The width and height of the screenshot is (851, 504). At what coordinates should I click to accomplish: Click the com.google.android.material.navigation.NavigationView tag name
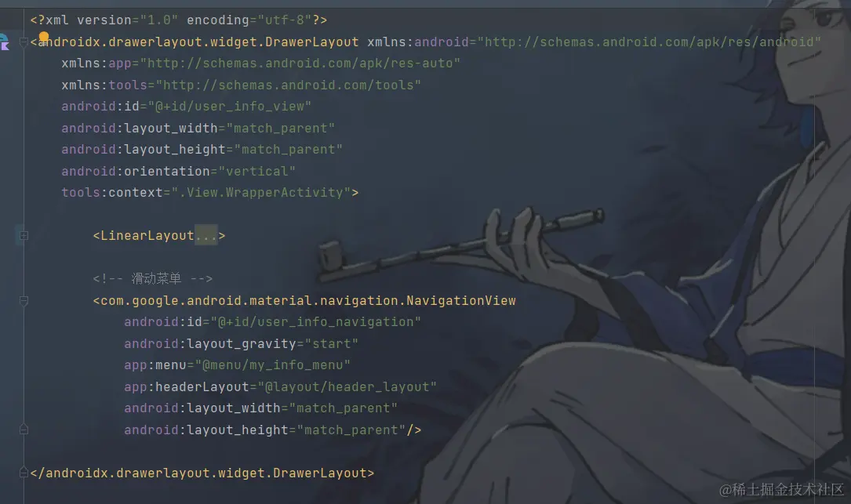[307, 300]
